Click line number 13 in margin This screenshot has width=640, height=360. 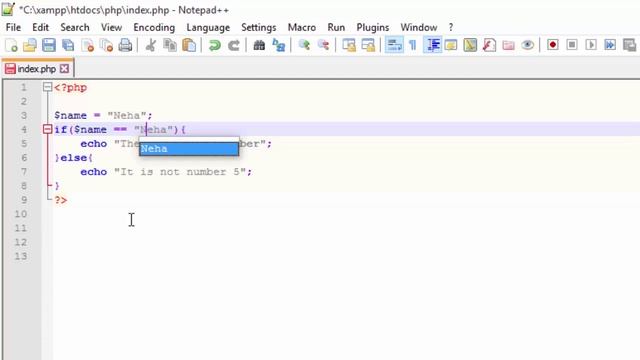(x=21, y=256)
